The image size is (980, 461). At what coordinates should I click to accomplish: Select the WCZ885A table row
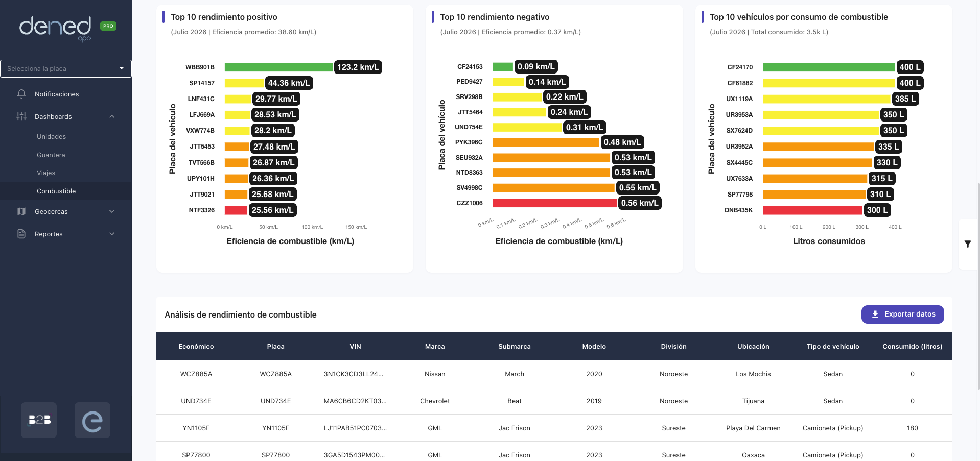coord(554,374)
